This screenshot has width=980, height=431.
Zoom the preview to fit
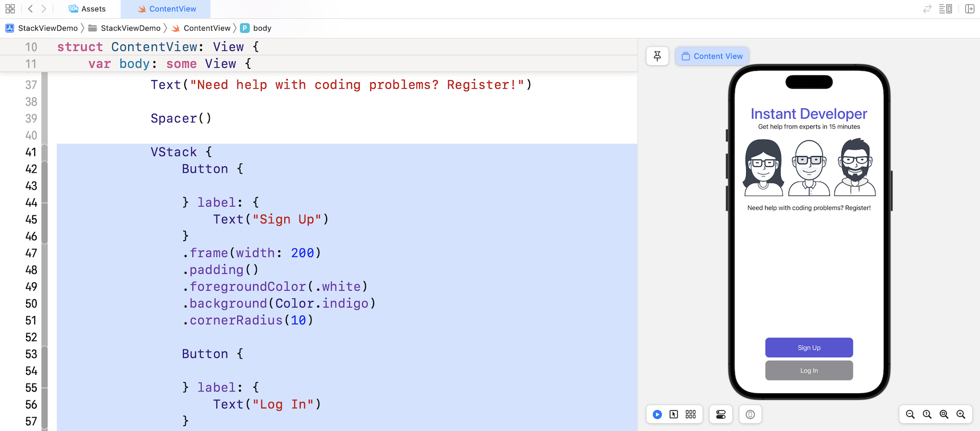click(x=944, y=415)
